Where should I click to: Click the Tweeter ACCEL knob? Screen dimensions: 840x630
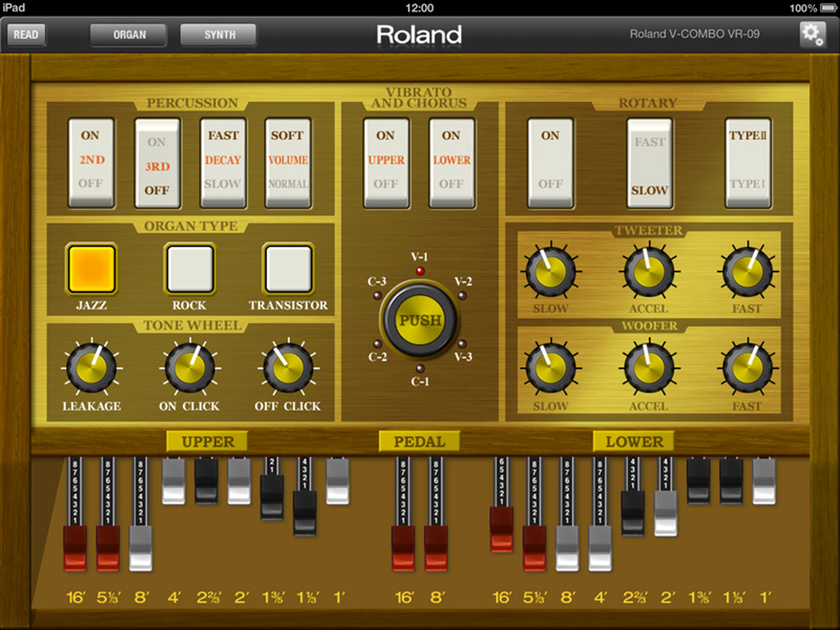[x=649, y=271]
